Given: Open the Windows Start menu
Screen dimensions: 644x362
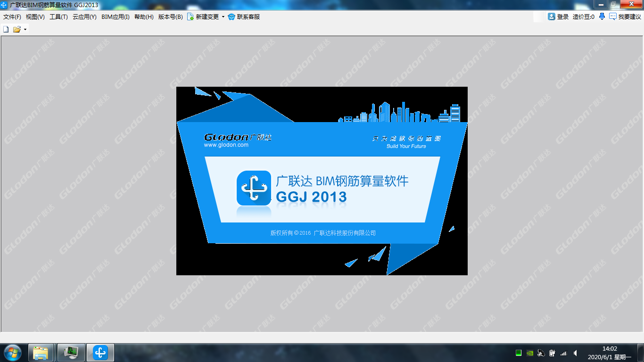Looking at the screenshot, I should pyautogui.click(x=13, y=353).
